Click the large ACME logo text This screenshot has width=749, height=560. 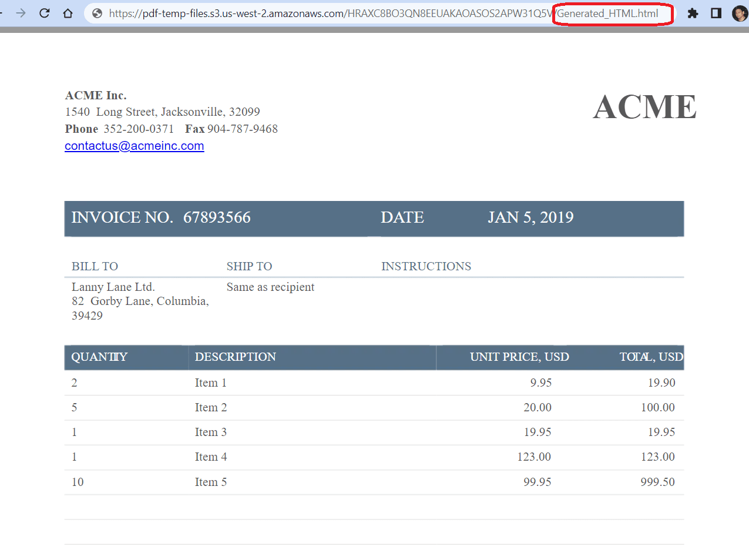[x=644, y=107]
